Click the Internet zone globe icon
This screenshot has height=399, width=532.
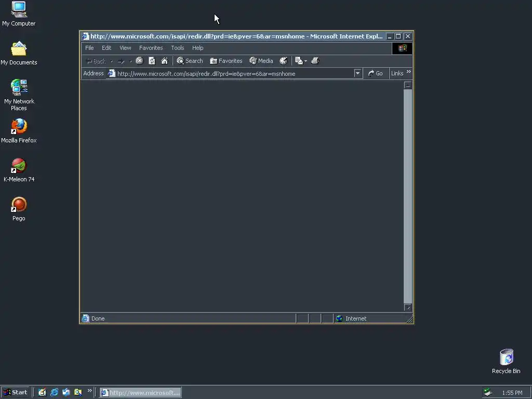[339, 318]
